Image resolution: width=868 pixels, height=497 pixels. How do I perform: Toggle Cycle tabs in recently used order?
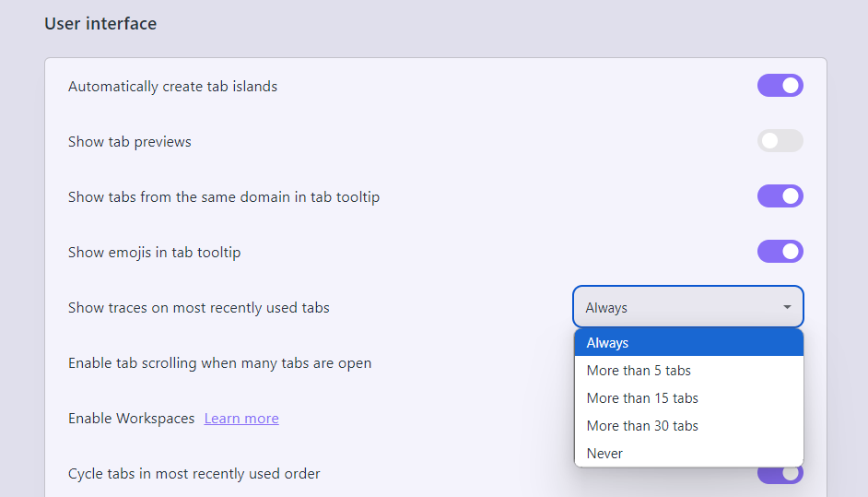coord(780,476)
